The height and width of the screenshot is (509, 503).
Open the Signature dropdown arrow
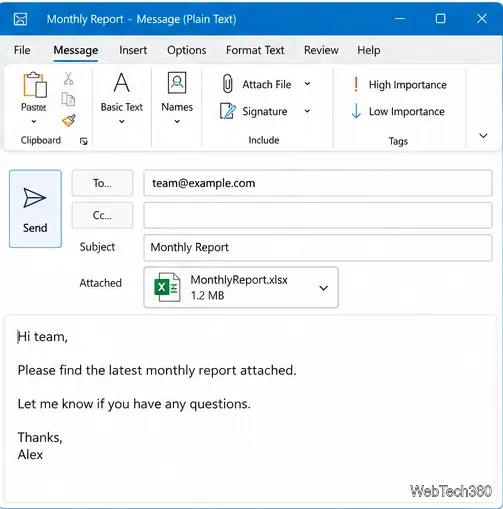pos(307,111)
